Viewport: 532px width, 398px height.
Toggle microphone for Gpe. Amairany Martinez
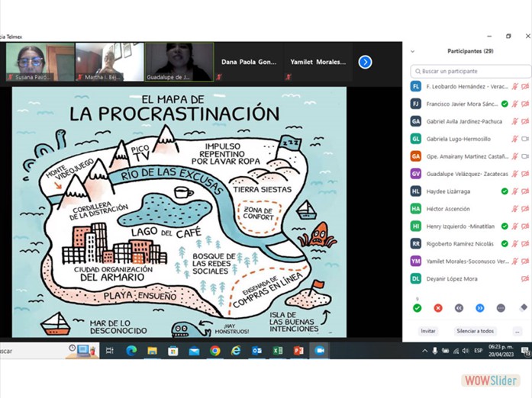515,156
